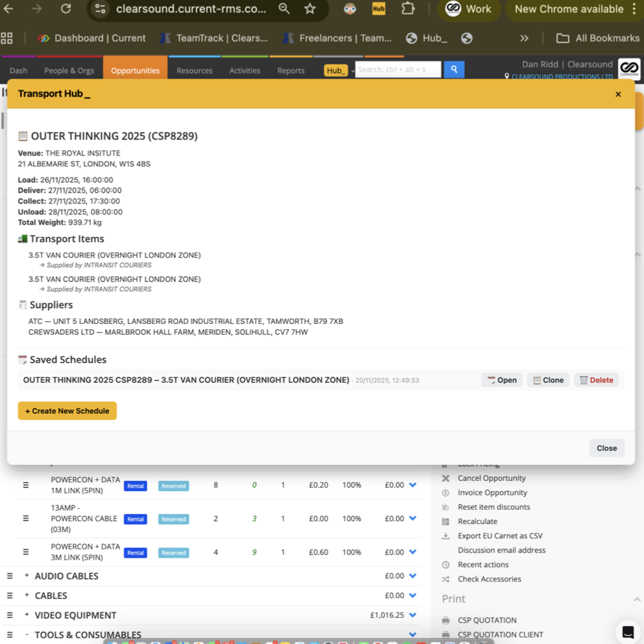Open the Chrome three-dot menu
Screen dimensions: 644x644
634,8
